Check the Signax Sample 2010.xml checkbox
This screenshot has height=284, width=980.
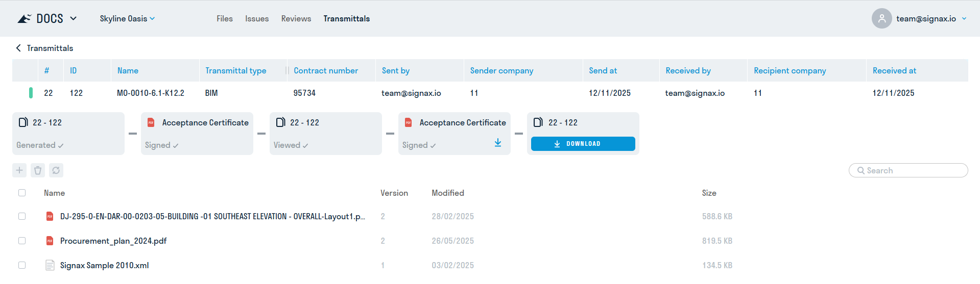pos(22,265)
